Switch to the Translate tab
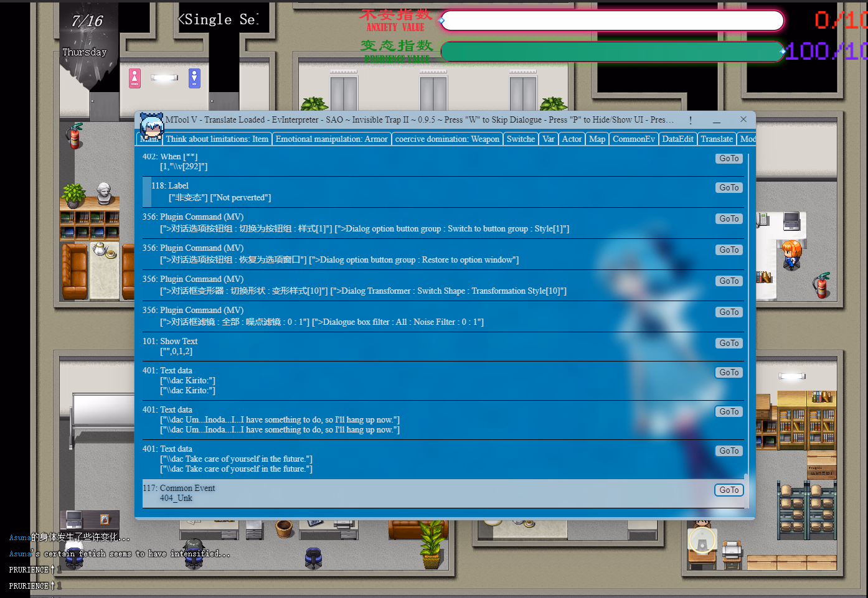The image size is (868, 598). [x=717, y=139]
